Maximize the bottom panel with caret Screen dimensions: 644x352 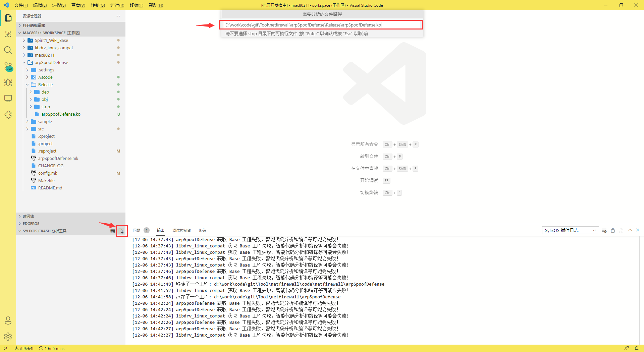630,230
